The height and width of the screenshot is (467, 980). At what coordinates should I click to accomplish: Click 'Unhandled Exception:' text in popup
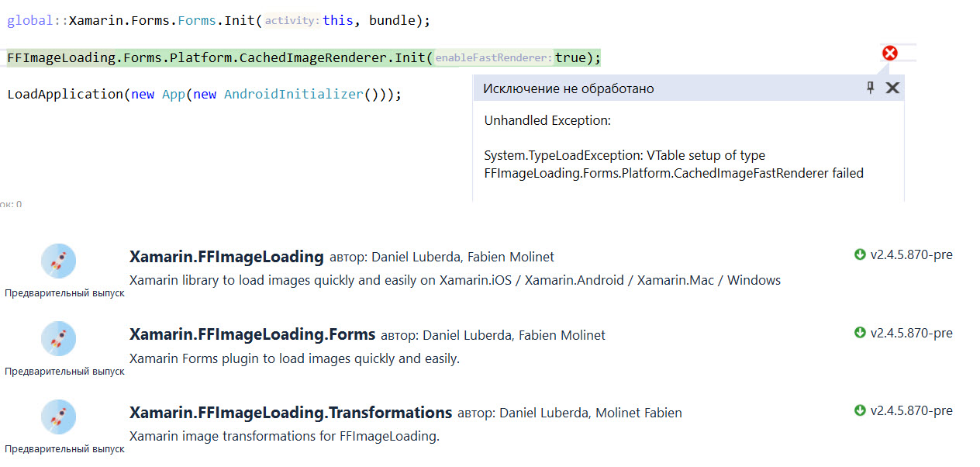547,120
